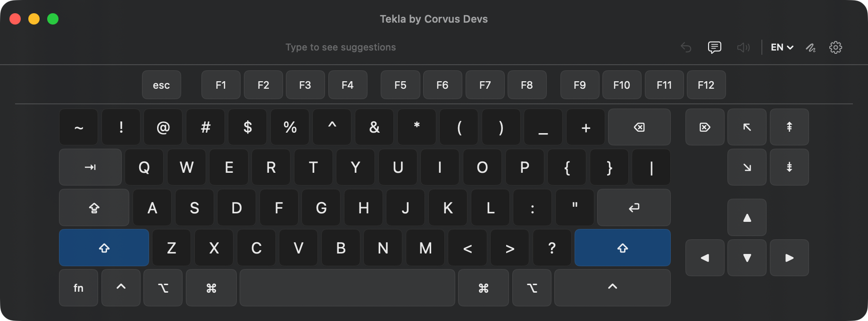Click the left arrow key
Image resolution: width=868 pixels, height=321 pixels.
(x=705, y=258)
